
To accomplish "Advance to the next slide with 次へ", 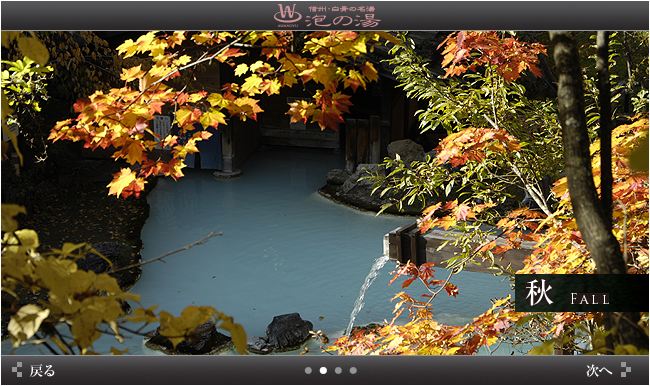I will (x=599, y=370).
